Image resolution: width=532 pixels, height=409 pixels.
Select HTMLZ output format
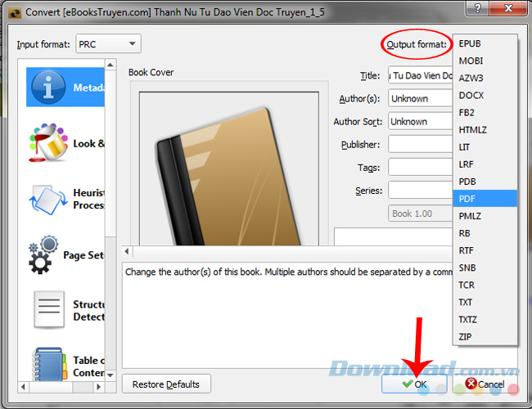coord(485,130)
